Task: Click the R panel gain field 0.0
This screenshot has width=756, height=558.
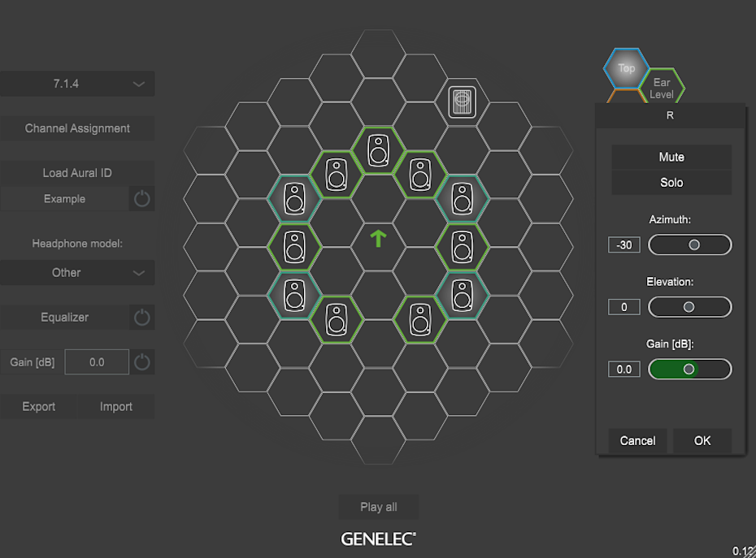Action: pyautogui.click(x=623, y=369)
